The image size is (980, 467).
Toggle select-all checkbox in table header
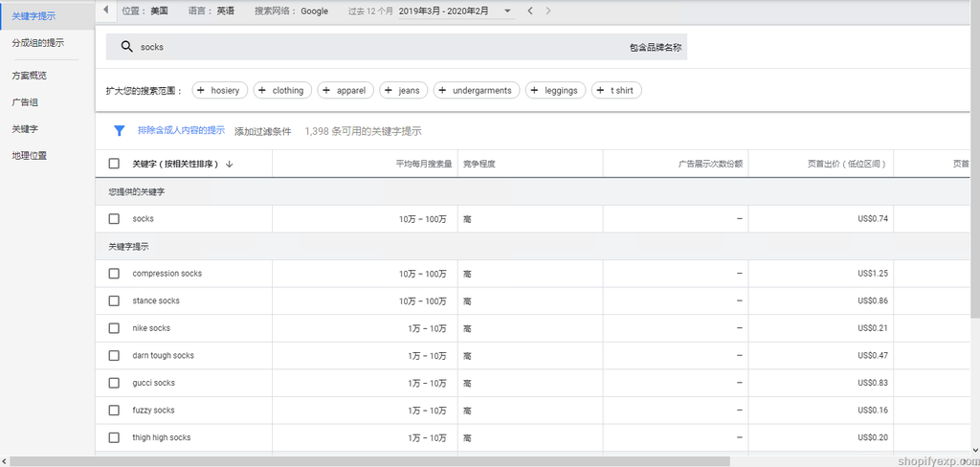pos(114,164)
